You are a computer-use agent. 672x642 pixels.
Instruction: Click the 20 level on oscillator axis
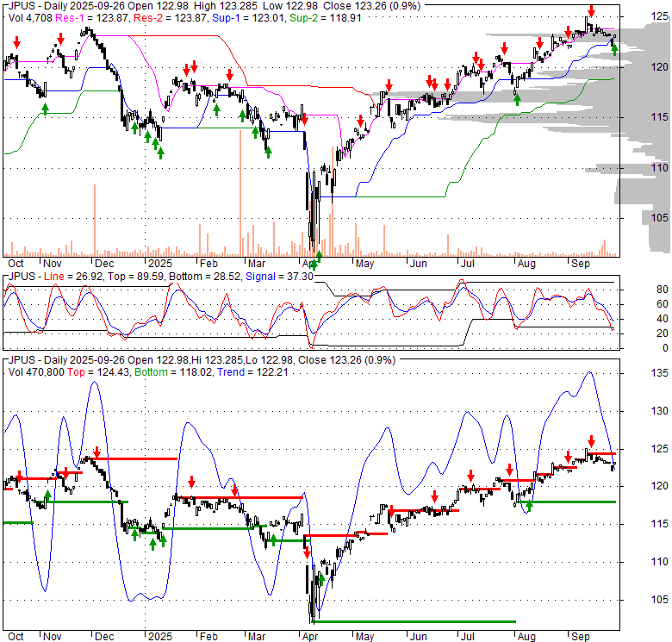coord(663,333)
